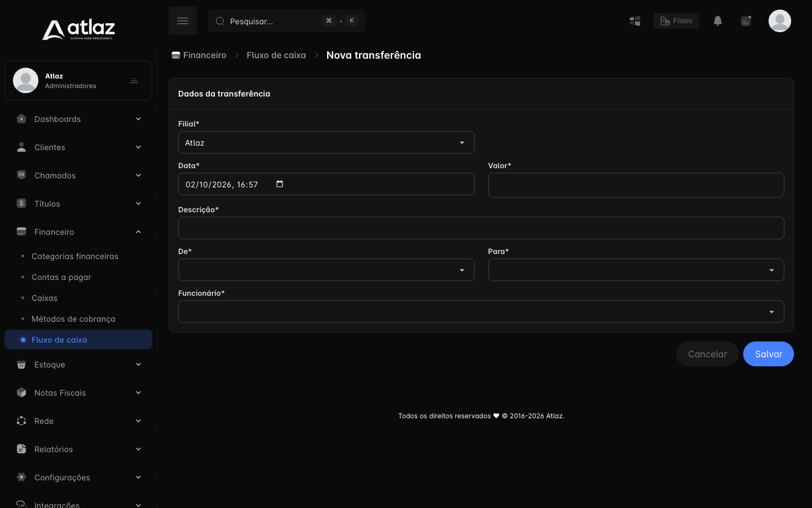Click the Data date-time field

[326, 184]
